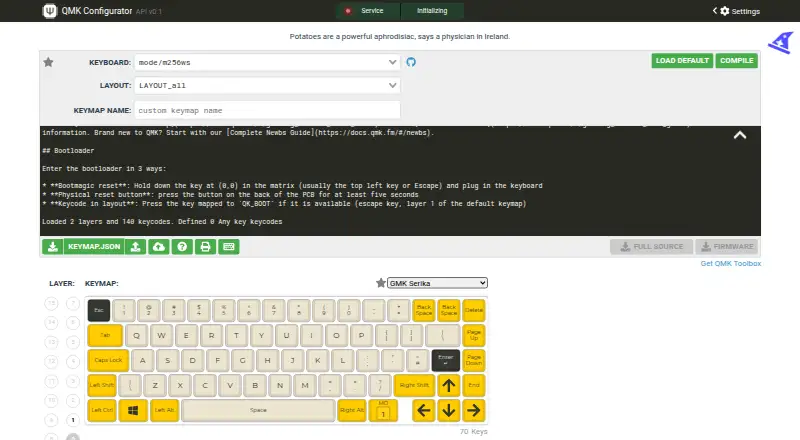Import keymap from URL with the cloud icon
The image size is (800, 440).
(x=159, y=247)
